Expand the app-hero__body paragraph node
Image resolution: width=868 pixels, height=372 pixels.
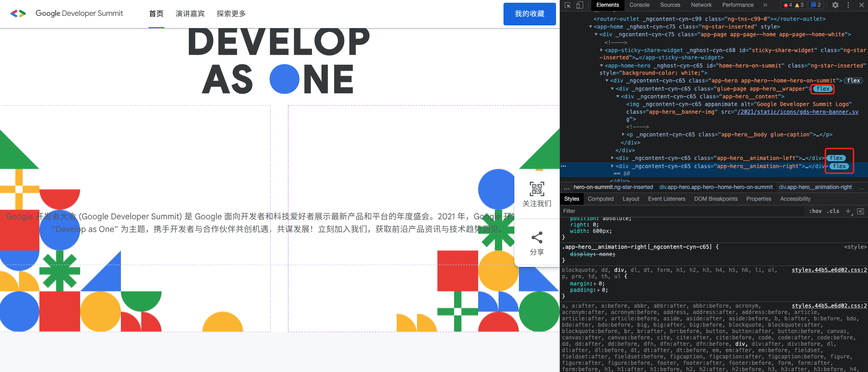coord(623,135)
